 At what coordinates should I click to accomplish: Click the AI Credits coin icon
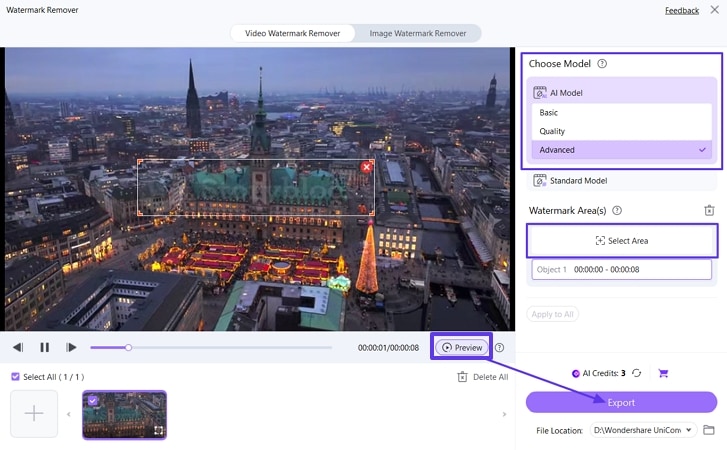575,374
